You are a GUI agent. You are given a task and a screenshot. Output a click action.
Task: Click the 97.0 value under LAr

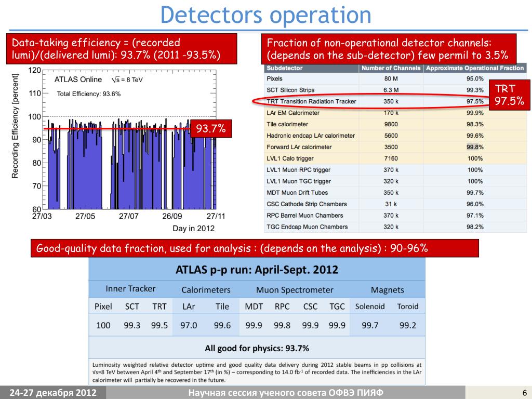pyautogui.click(x=189, y=325)
